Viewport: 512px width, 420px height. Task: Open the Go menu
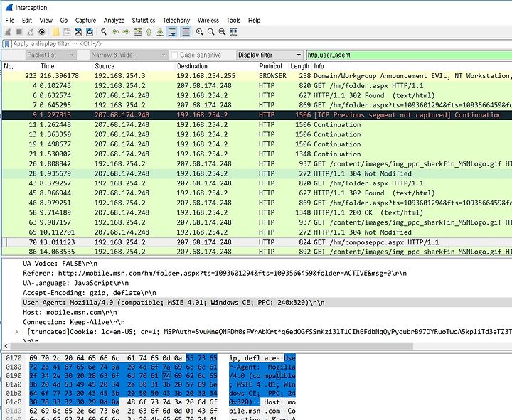point(64,20)
